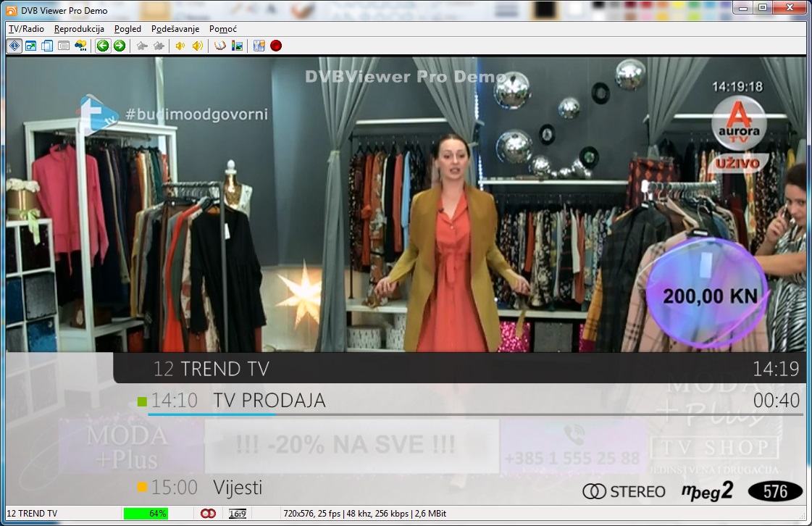This screenshot has width=812, height=526.
Task: Toggle the OSD channel info button
Action: click(x=14, y=46)
